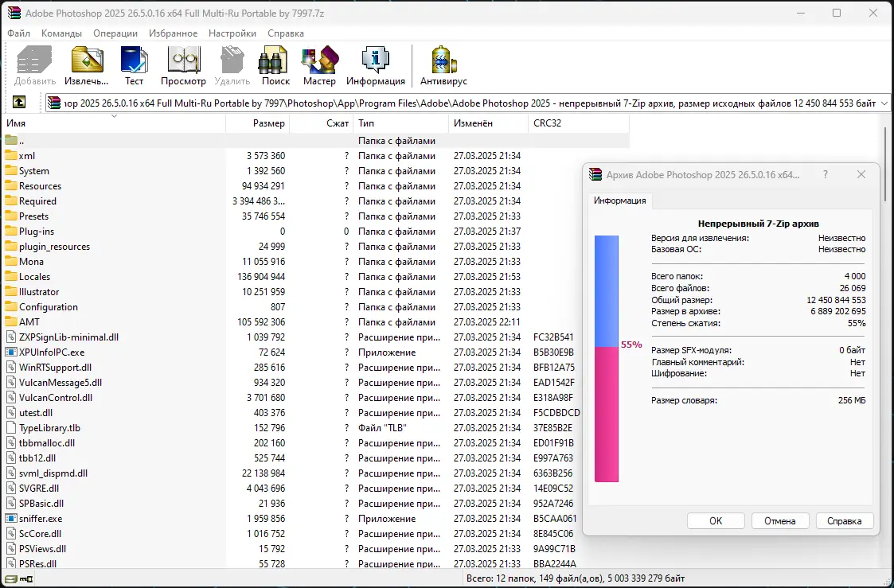Open the Файл menu
The width and height of the screenshot is (894, 588).
(x=18, y=33)
